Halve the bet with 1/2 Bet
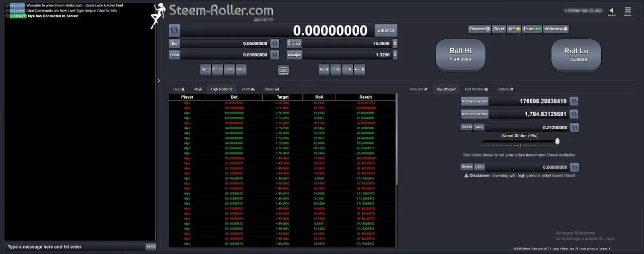The width and height of the screenshot is (644, 254). coord(217,69)
